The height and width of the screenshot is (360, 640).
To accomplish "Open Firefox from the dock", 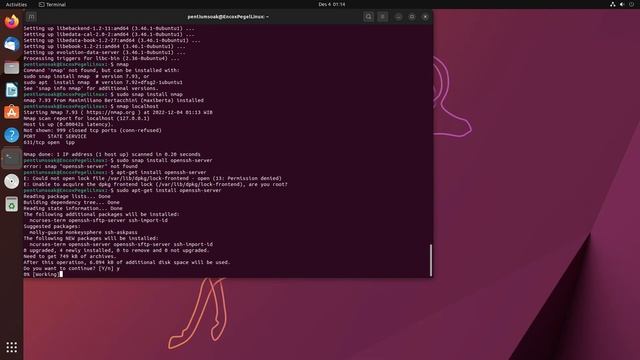I will tap(11, 21).
